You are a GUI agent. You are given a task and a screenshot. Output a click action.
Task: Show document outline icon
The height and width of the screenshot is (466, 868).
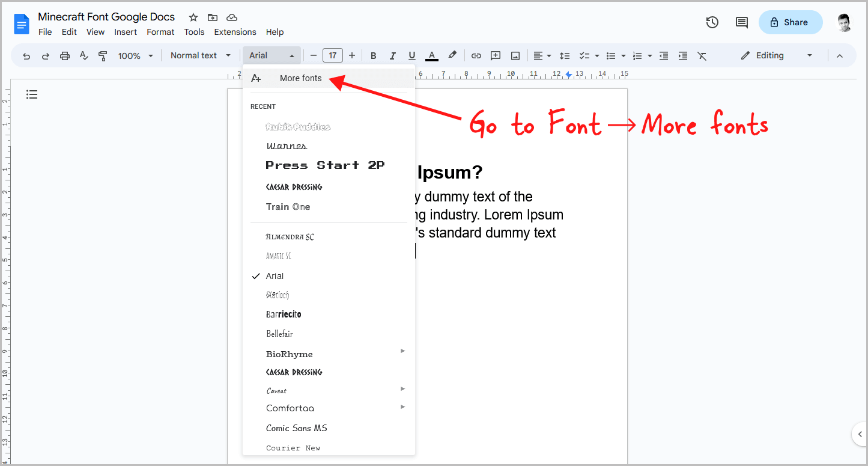pyautogui.click(x=32, y=94)
